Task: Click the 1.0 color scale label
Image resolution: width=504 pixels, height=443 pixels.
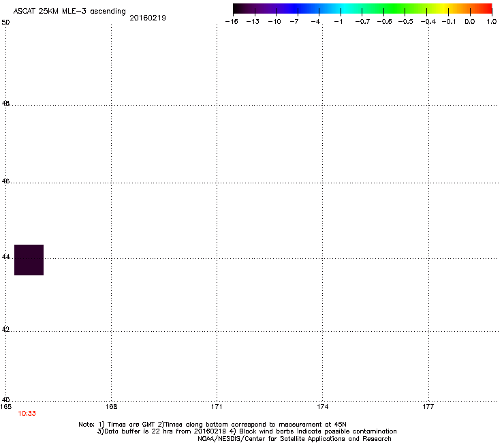Action: click(492, 22)
